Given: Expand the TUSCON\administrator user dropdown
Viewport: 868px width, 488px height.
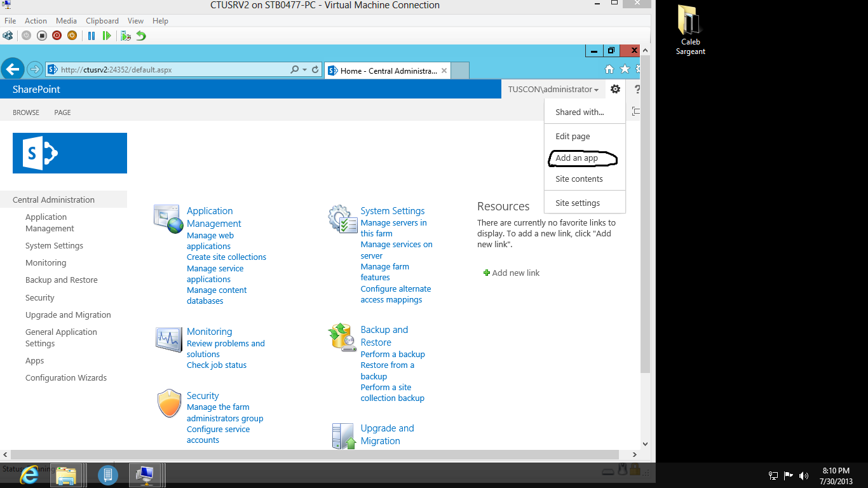Looking at the screenshot, I should 553,90.
